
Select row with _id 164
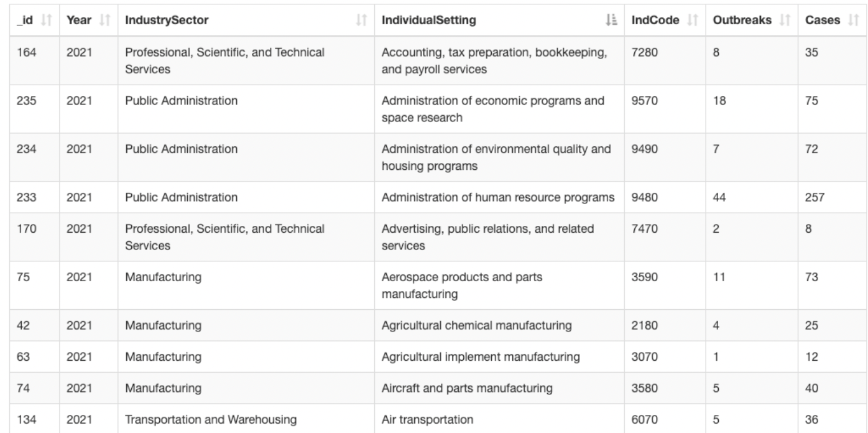point(434,61)
